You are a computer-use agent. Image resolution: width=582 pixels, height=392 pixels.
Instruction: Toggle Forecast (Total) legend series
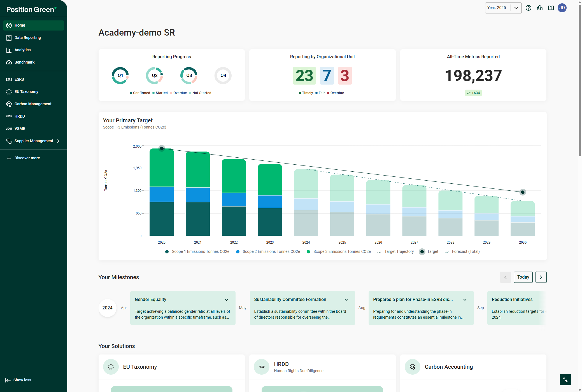462,251
